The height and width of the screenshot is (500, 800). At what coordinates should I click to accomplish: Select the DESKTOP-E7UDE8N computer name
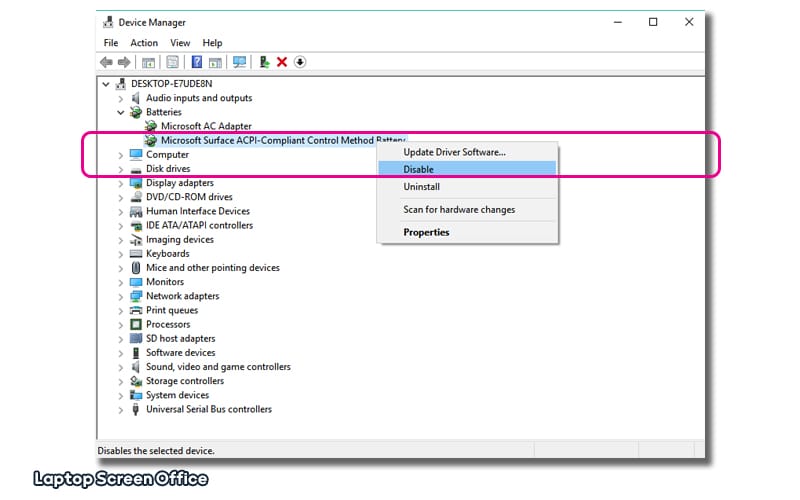171,84
